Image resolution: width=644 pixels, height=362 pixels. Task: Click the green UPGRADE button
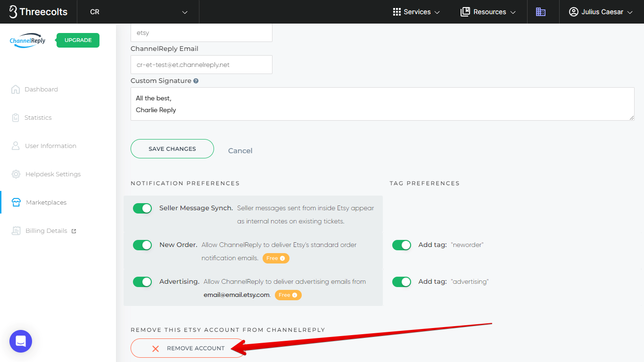point(78,41)
